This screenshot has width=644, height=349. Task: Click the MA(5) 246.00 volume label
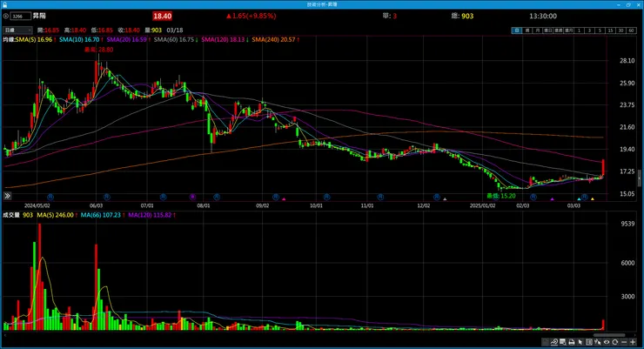click(x=57, y=215)
